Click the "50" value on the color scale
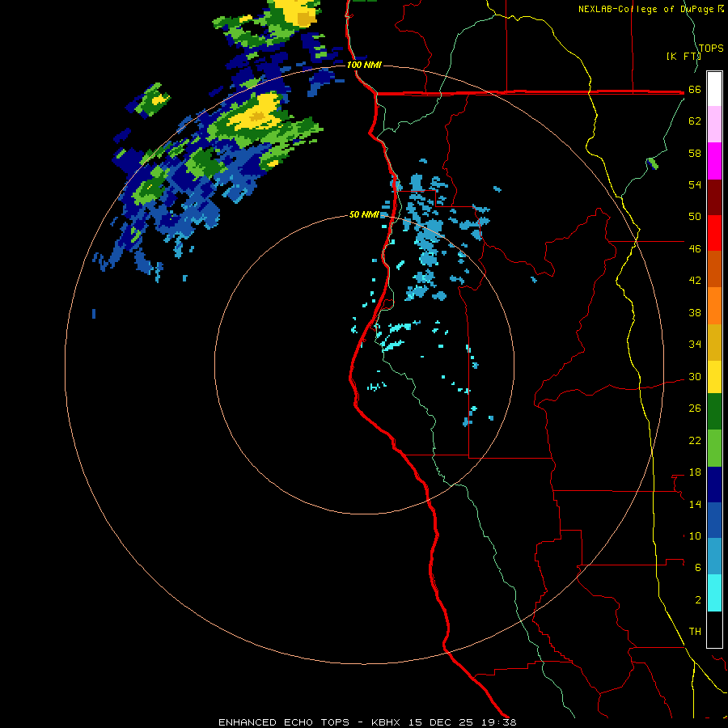Image resolution: width=728 pixels, height=728 pixels. pyautogui.click(x=695, y=217)
